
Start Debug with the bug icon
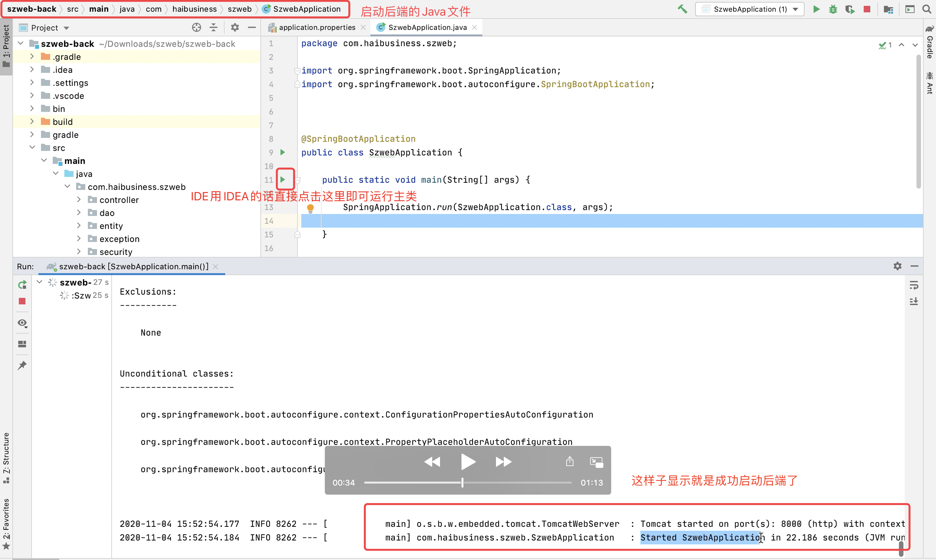833,9
